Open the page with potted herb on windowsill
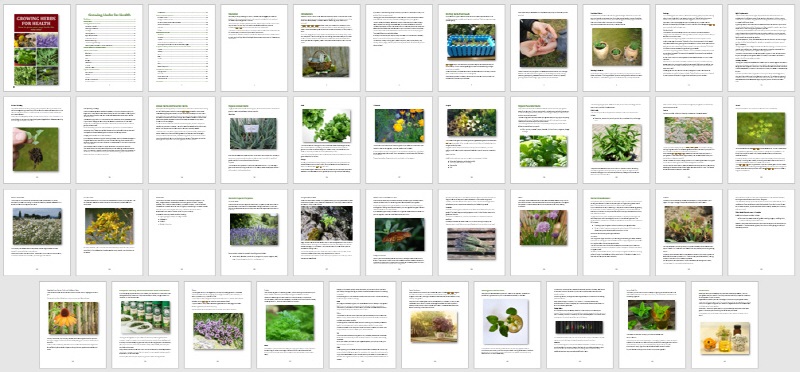This screenshot has width=800, height=372. [435, 325]
